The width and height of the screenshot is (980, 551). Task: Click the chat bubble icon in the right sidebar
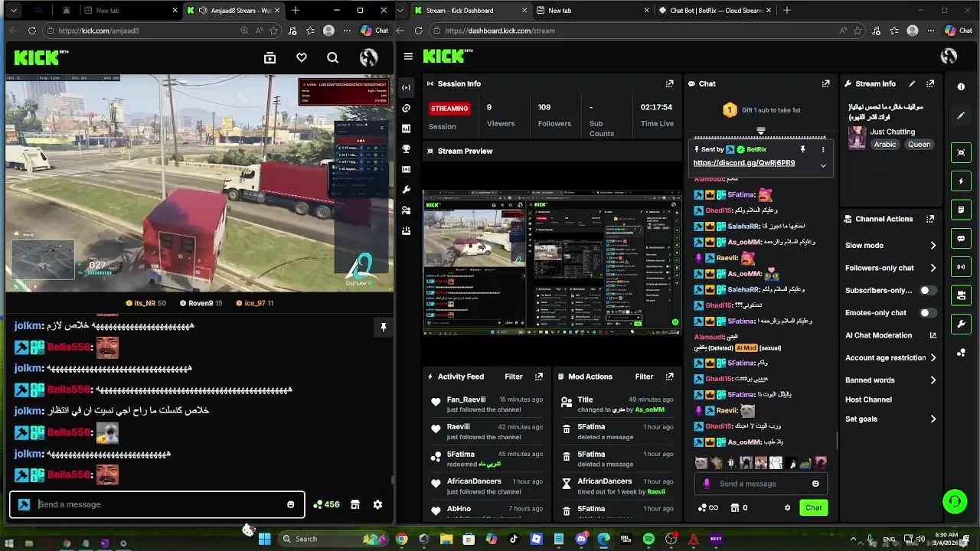961,238
